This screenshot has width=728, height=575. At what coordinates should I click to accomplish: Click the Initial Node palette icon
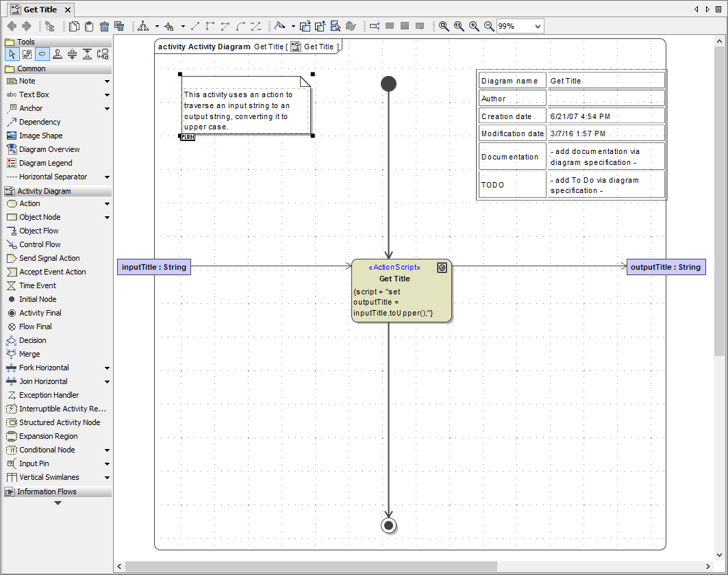pyautogui.click(x=12, y=299)
